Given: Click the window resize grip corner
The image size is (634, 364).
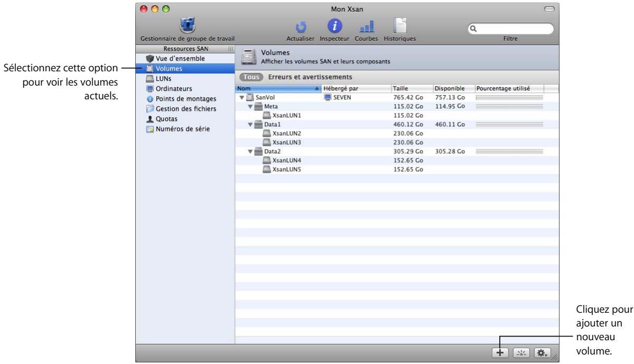Looking at the screenshot, I should (555, 358).
